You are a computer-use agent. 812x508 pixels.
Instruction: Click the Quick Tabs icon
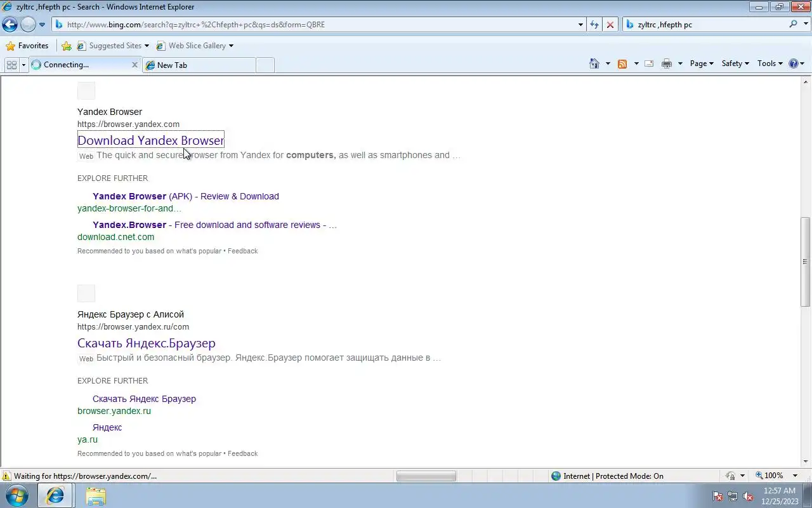(x=11, y=65)
